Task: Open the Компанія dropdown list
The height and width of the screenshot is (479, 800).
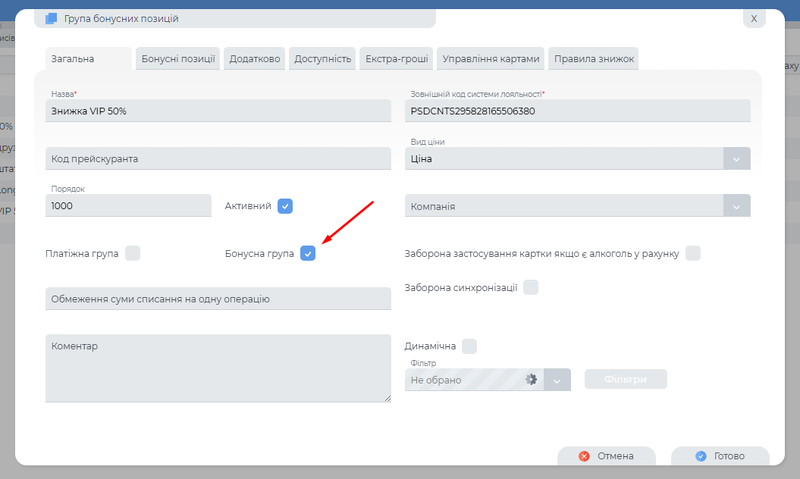Action: (737, 206)
